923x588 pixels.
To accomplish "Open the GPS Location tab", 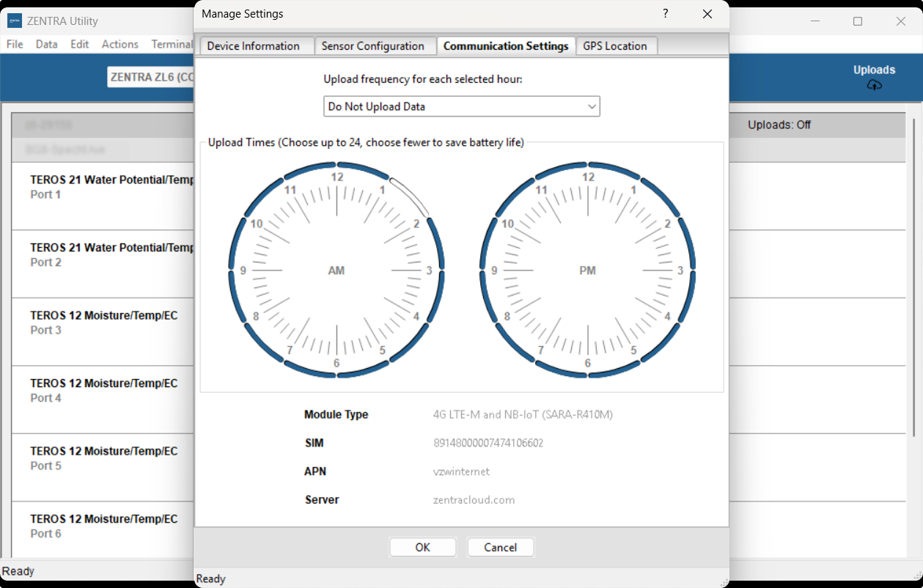I will (x=615, y=45).
